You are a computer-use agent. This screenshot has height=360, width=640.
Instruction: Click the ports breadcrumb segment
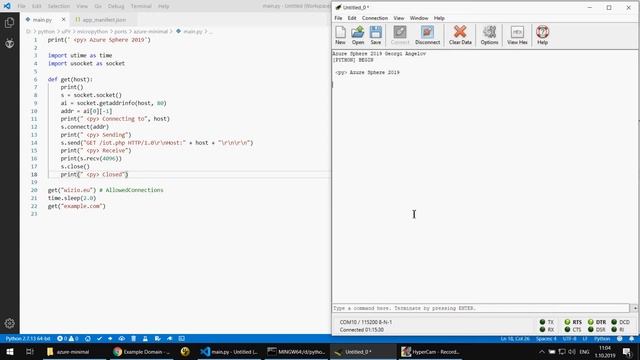click(120, 31)
